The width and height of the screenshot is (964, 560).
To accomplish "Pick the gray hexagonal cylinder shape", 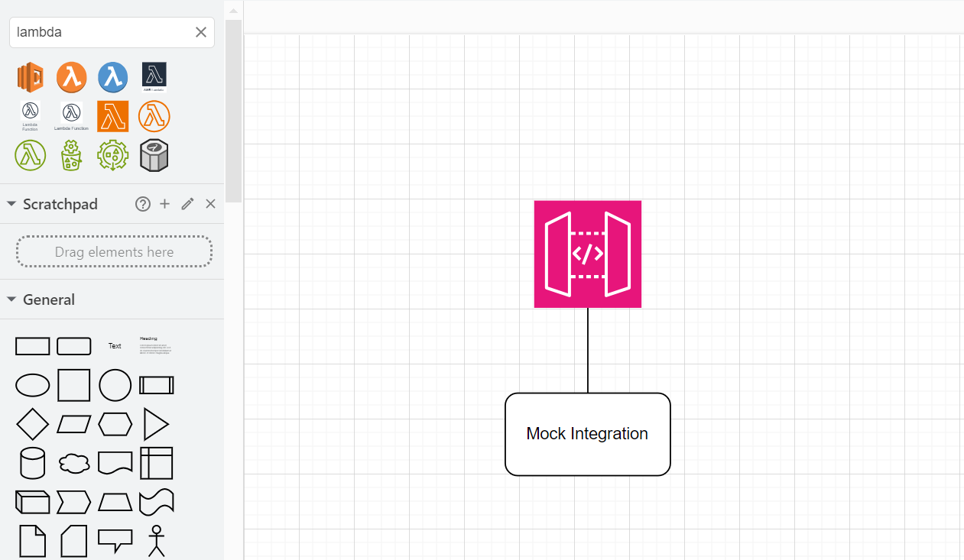I will [x=154, y=155].
